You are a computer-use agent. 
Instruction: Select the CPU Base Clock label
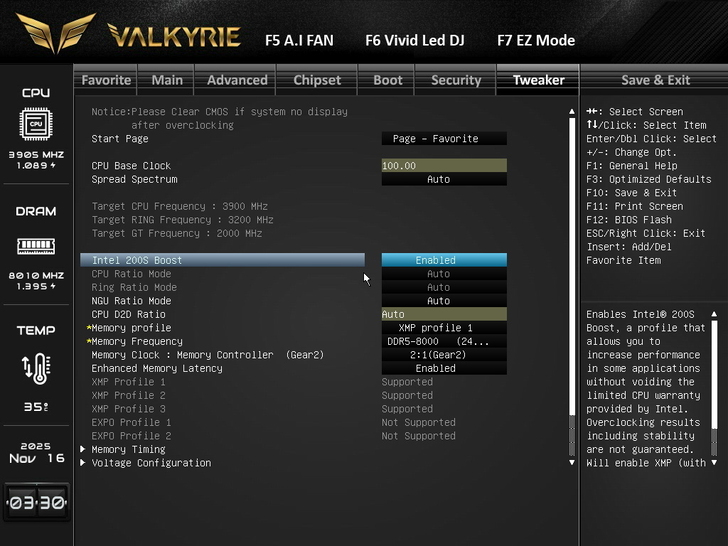131,166
